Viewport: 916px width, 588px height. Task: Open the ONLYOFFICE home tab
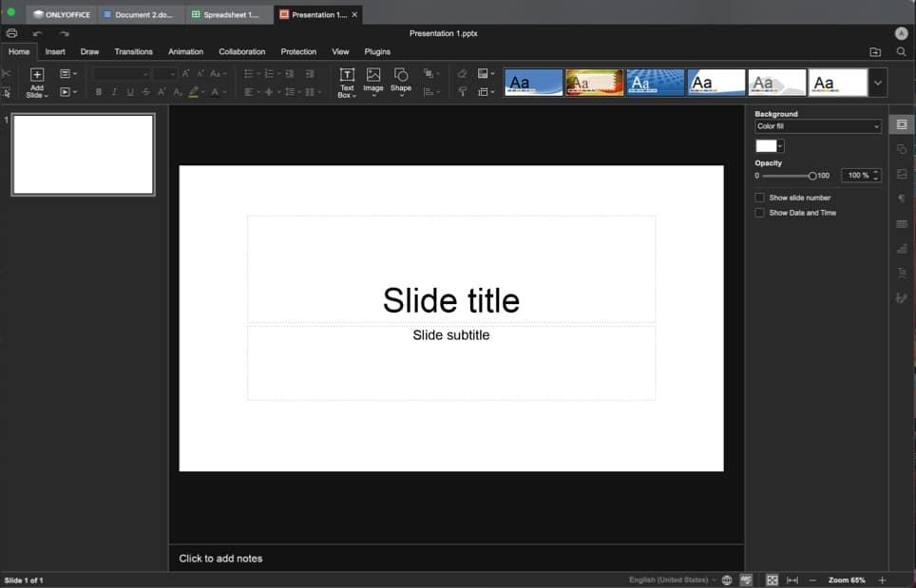(62, 14)
